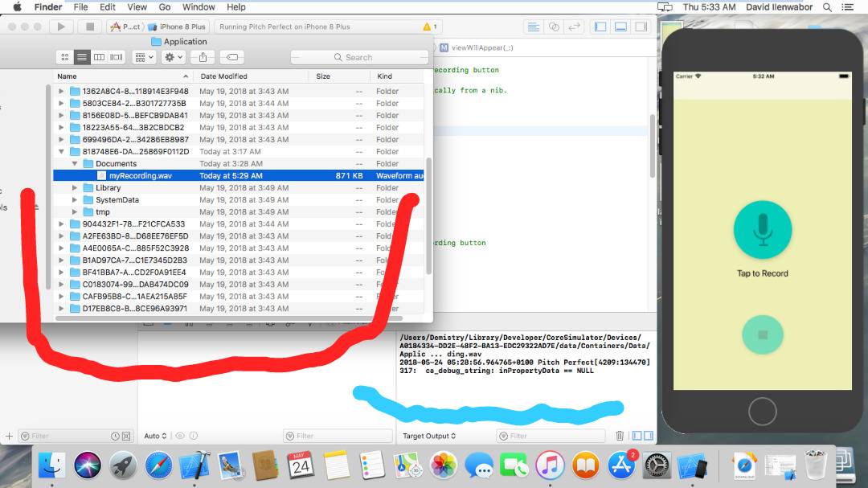Click the Finder search field
The height and width of the screenshot is (488, 868).
359,57
